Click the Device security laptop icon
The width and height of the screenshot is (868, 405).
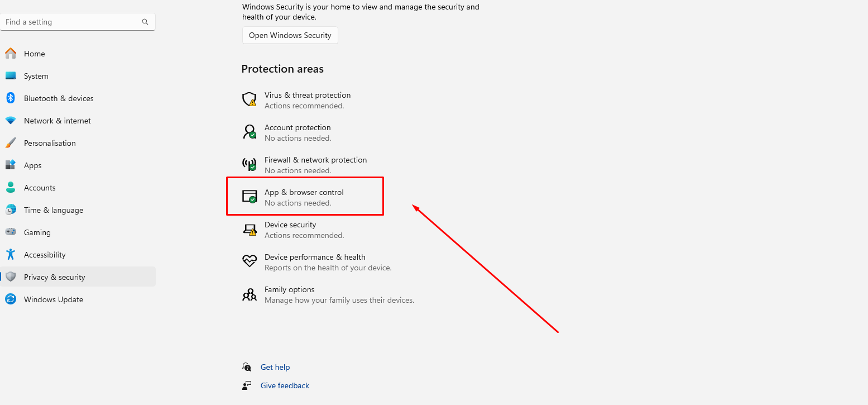pyautogui.click(x=249, y=229)
